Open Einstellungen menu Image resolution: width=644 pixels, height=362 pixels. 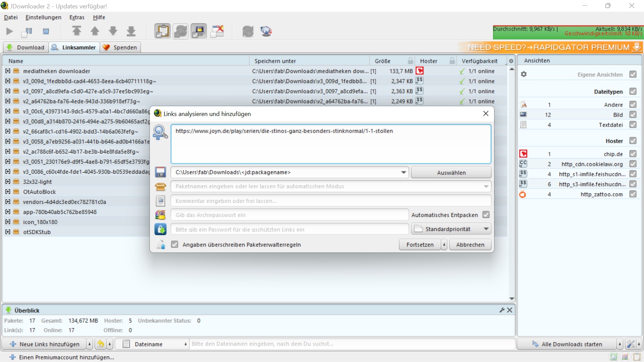[43, 17]
